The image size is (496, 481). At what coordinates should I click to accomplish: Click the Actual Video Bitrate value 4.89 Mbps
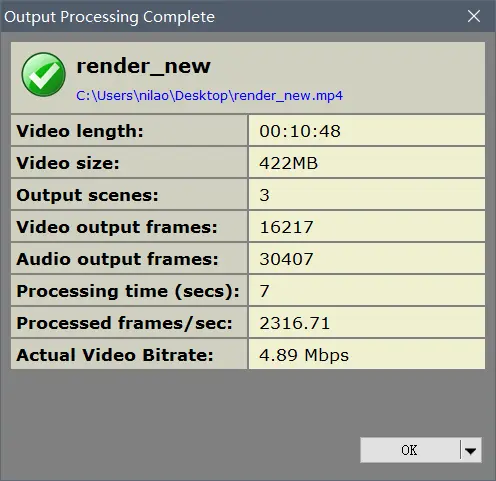coord(304,355)
